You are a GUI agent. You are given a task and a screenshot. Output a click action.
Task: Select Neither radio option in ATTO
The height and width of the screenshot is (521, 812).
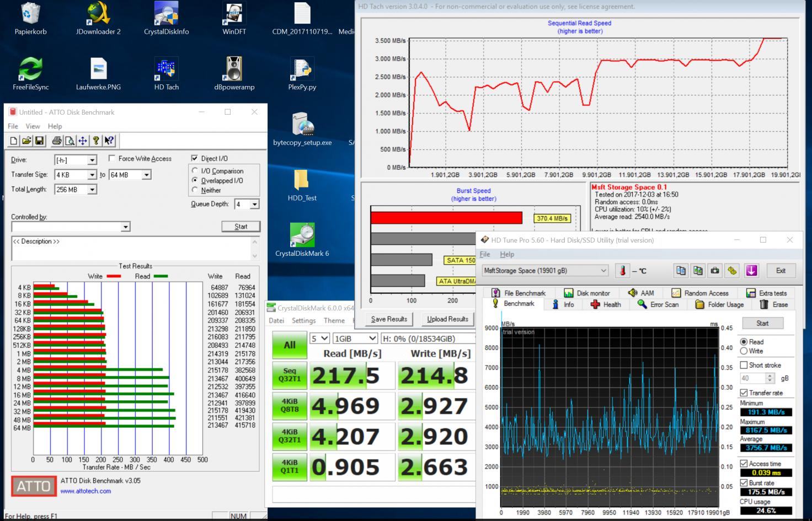pyautogui.click(x=195, y=190)
